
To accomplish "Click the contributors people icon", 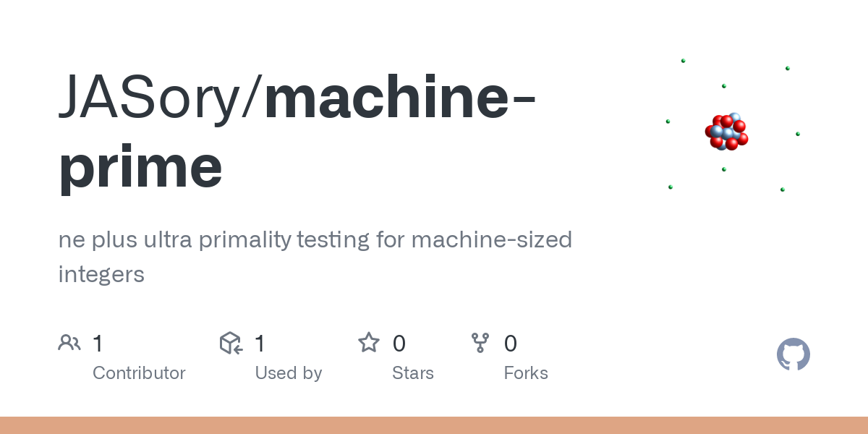I will (69, 342).
